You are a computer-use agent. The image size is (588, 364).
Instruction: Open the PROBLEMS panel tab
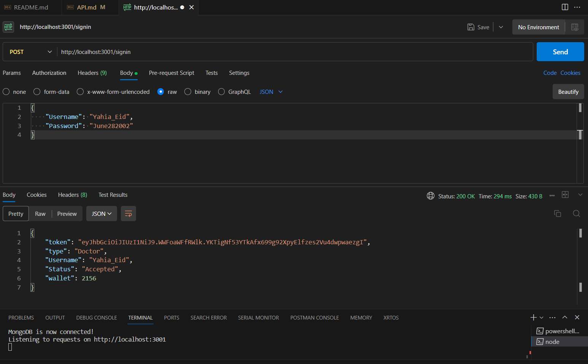coord(21,318)
